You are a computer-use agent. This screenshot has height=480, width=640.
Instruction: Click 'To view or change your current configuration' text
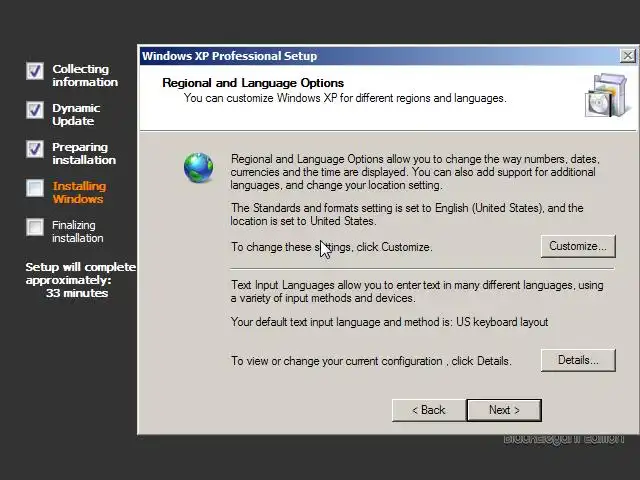pyautogui.click(x=337, y=361)
